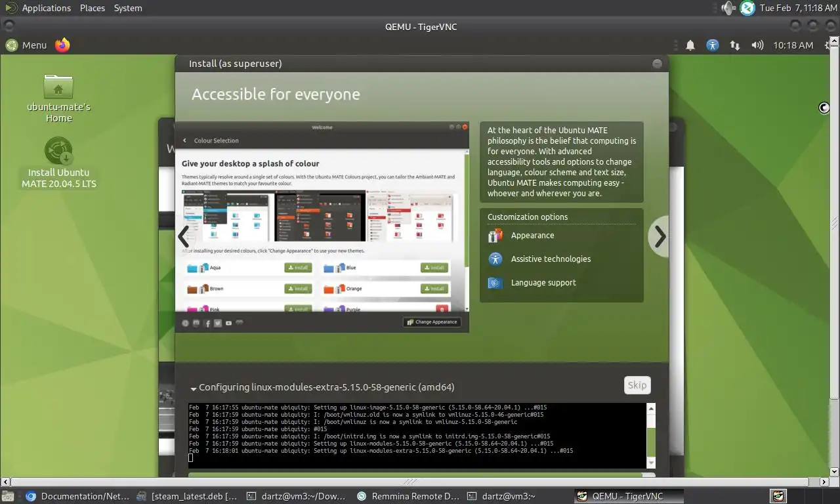Click the host Applications menu logo icon

10,8
